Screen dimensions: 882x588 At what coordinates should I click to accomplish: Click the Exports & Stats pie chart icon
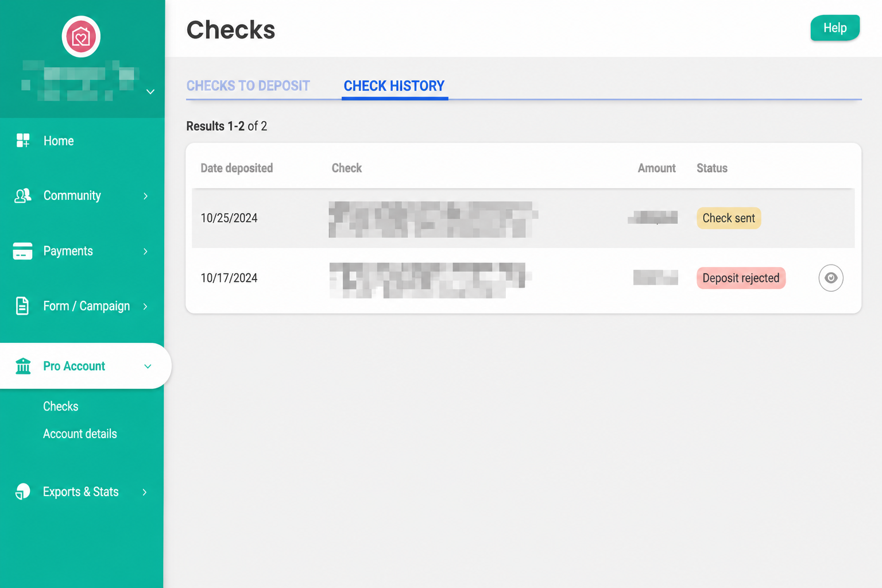tap(23, 492)
